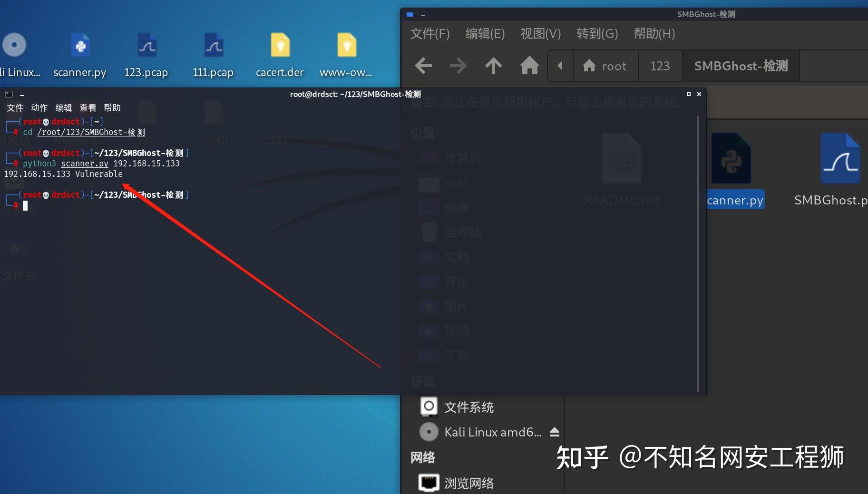Click the /root/123/SMBGhost-检测 path in terminal

click(91, 132)
